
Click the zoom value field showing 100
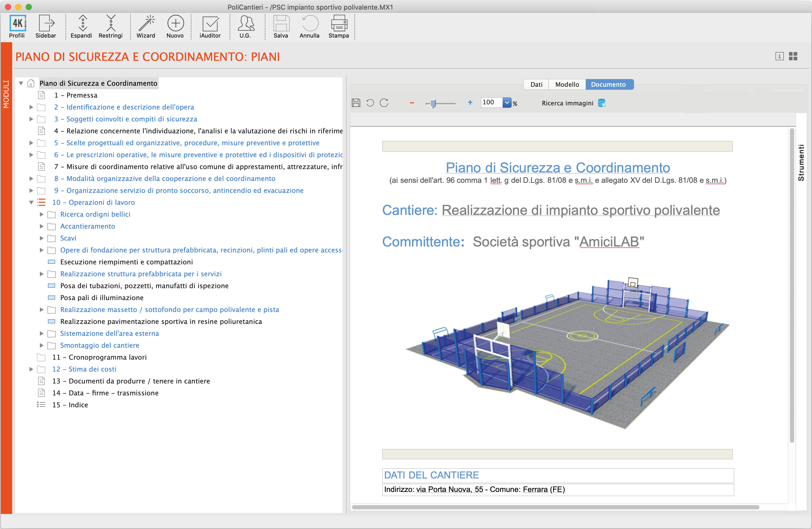pyautogui.click(x=491, y=102)
